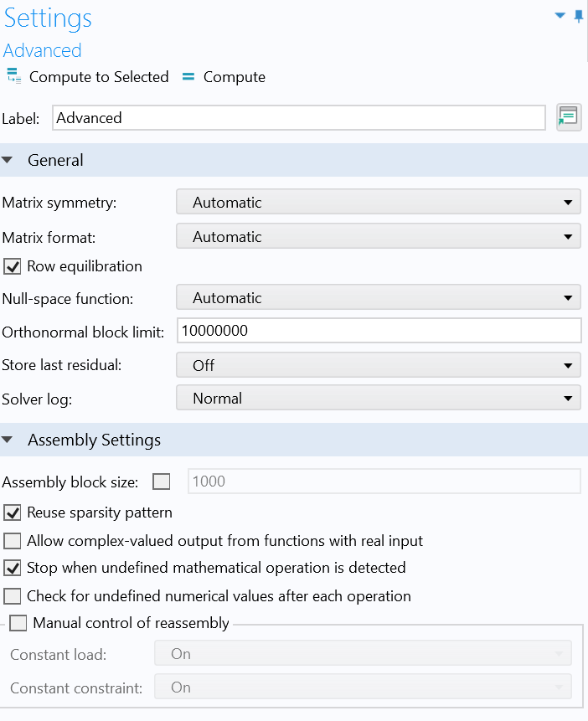
Task: Click the Orthonormal block limit field
Action: click(379, 331)
